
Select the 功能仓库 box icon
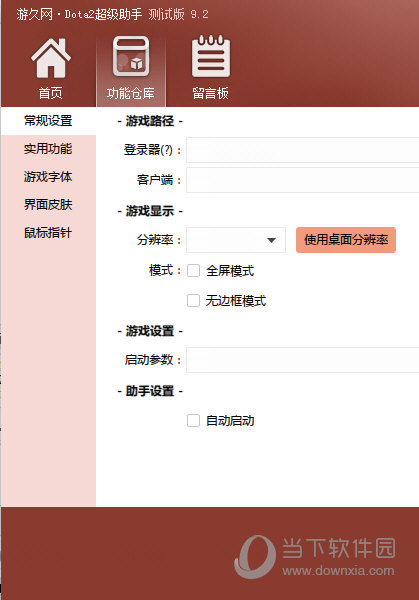pyautogui.click(x=131, y=57)
